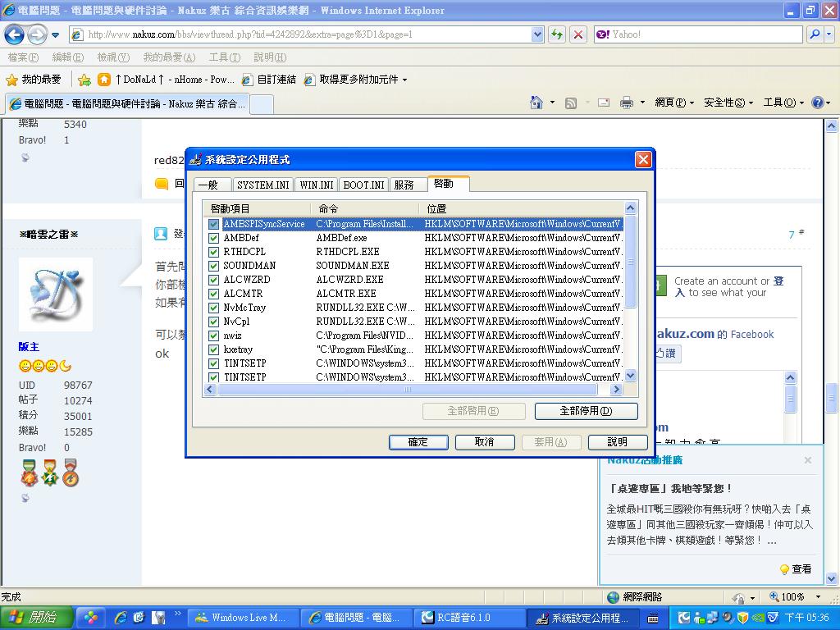Image resolution: width=840 pixels, height=630 pixels.
Task: Click the 全部停用 (Disable All) button
Action: 586,411
